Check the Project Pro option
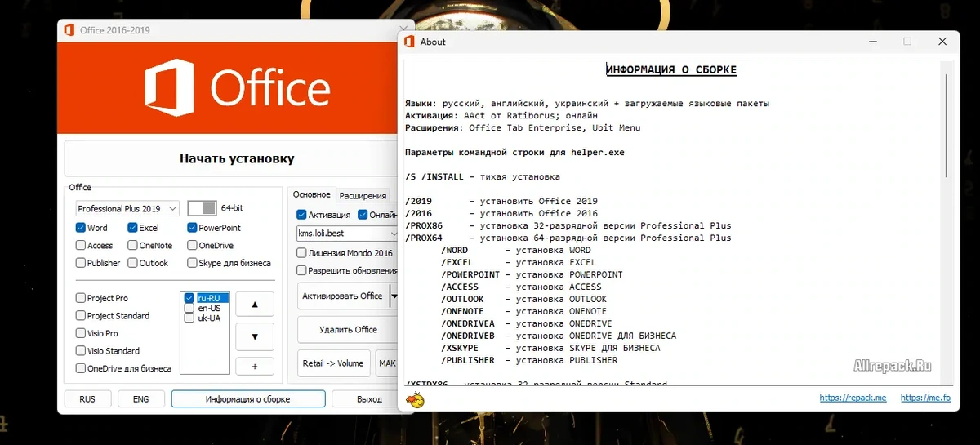This screenshot has height=445, width=980. tap(81, 298)
